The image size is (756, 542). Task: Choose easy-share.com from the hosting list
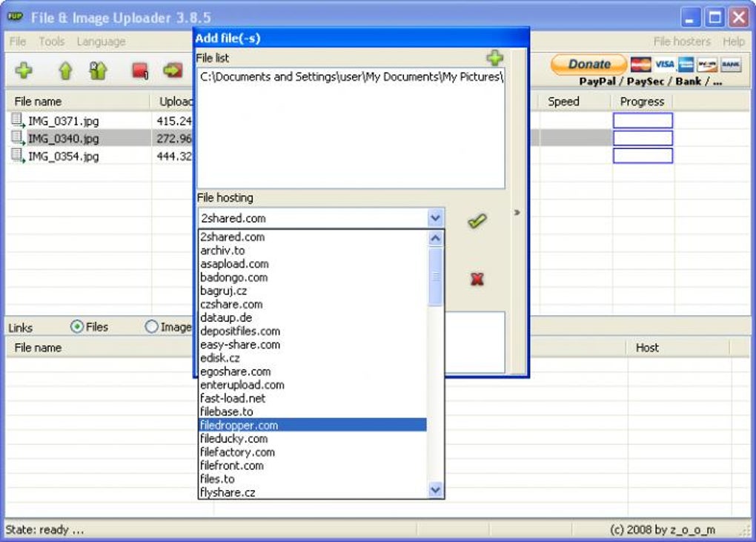pos(313,344)
